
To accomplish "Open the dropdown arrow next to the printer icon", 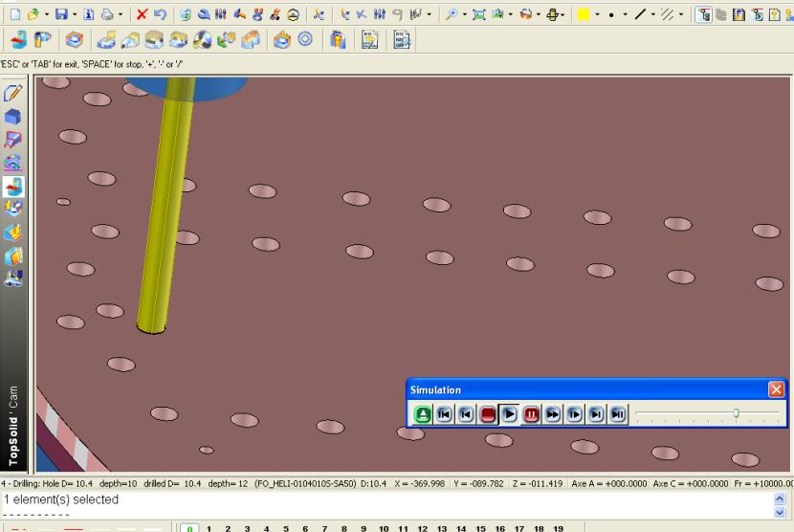I will coord(121,14).
